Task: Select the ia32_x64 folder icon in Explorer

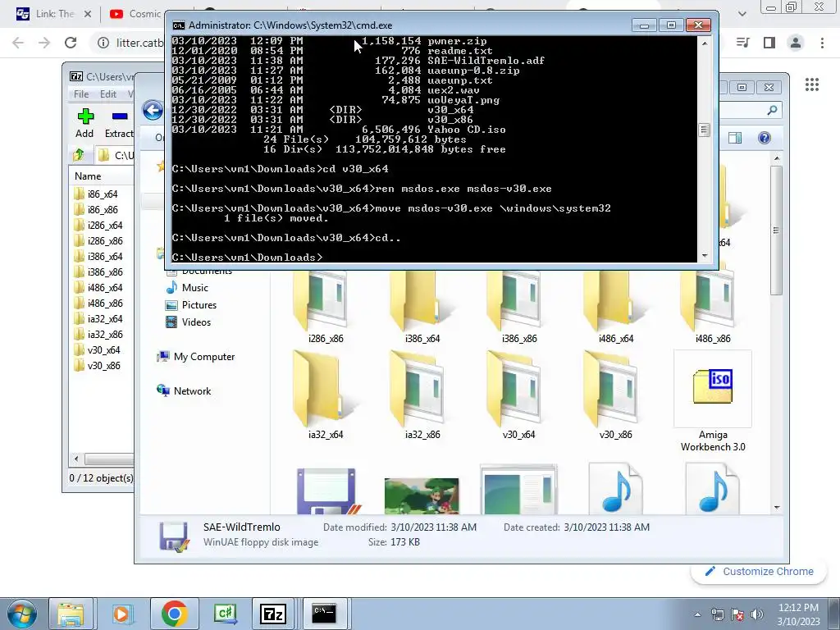Action: (x=326, y=395)
